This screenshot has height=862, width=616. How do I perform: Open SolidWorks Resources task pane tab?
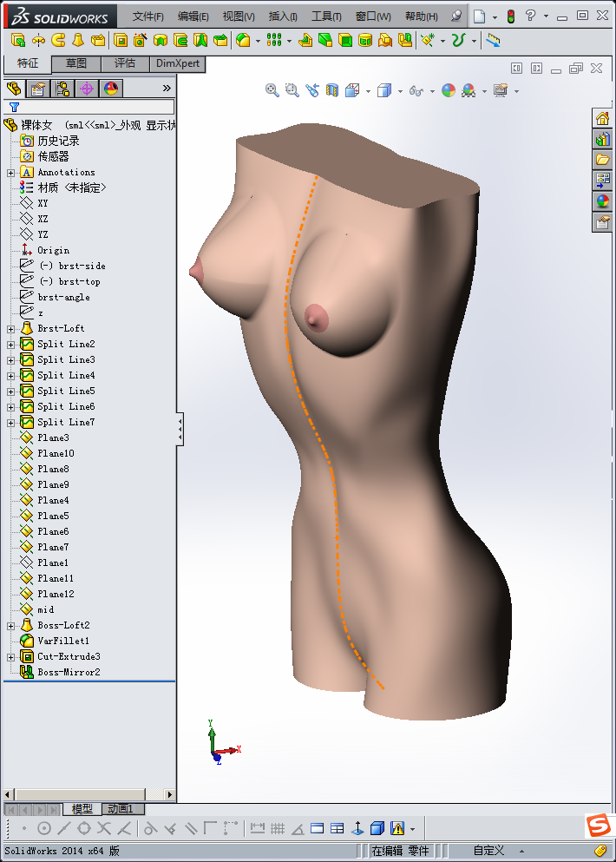coord(602,118)
